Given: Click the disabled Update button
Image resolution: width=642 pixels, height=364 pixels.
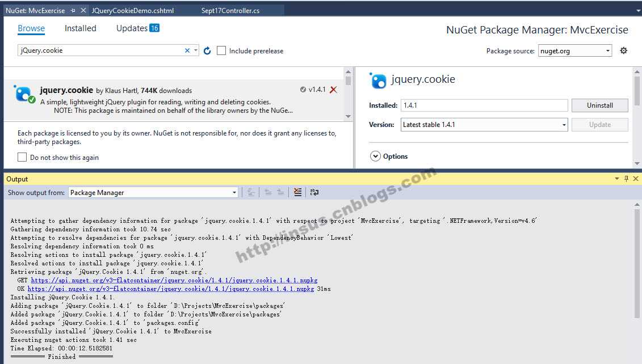Looking at the screenshot, I should coord(600,125).
